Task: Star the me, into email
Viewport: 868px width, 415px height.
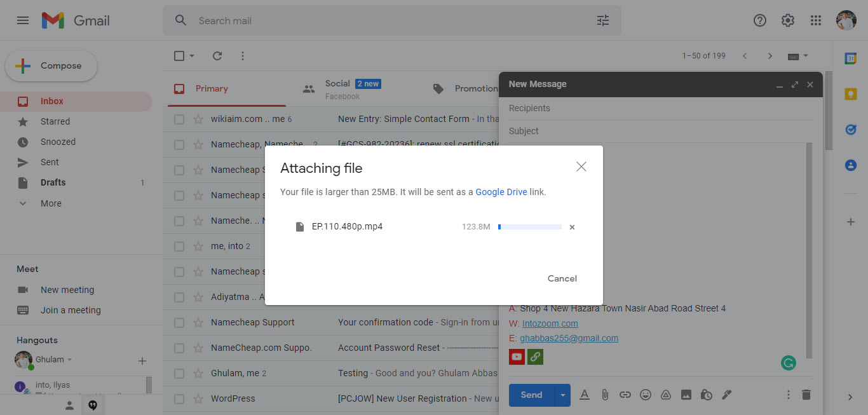Action: point(198,246)
